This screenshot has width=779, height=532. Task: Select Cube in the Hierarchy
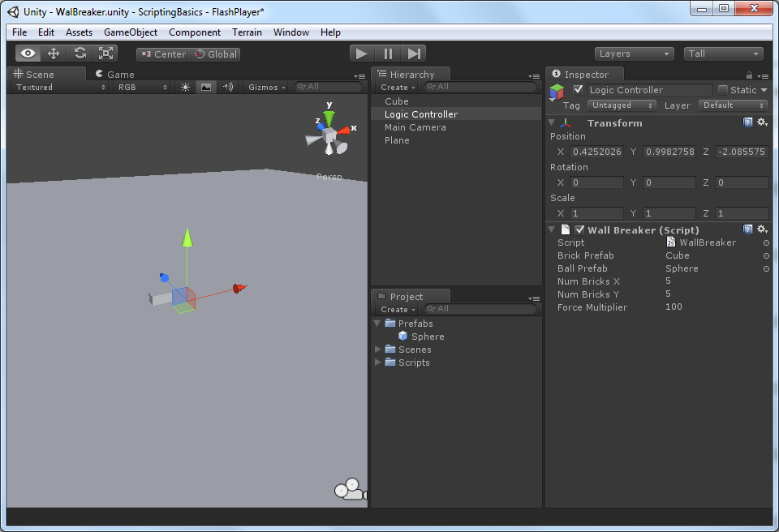pos(456,101)
